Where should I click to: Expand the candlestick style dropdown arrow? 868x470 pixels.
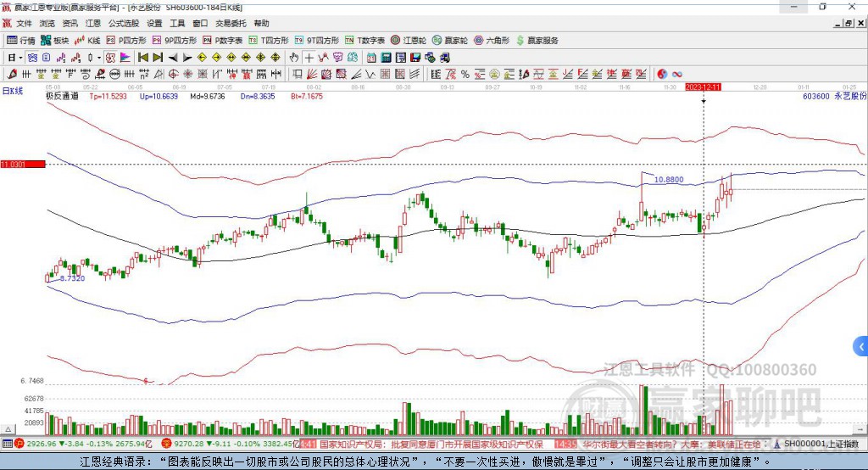point(98,58)
